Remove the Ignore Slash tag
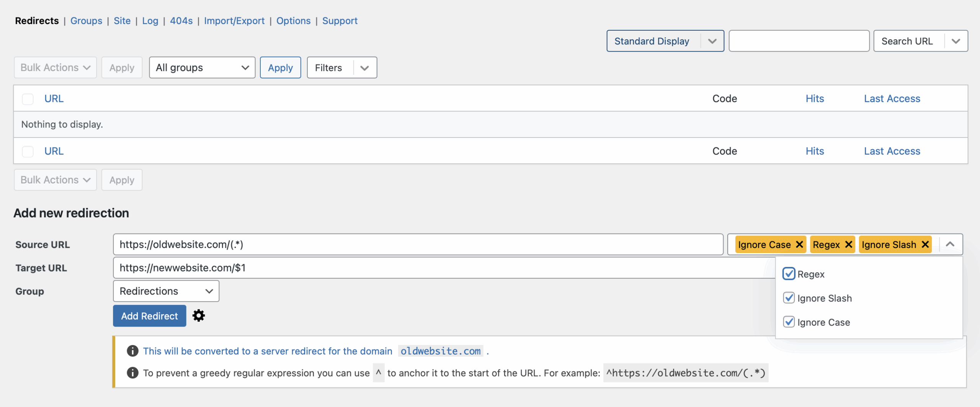 click(925, 245)
